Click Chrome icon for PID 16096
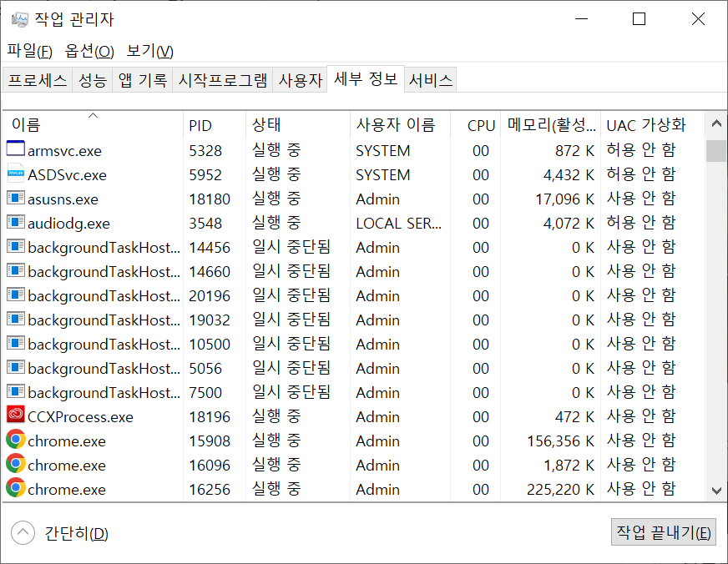This screenshot has width=728, height=564. point(15,463)
